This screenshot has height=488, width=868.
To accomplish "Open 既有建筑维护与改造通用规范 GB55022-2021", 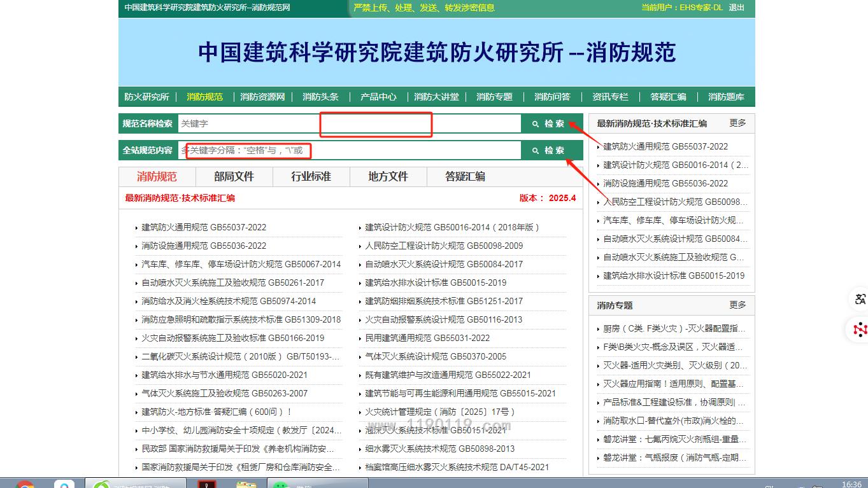I will tap(448, 375).
